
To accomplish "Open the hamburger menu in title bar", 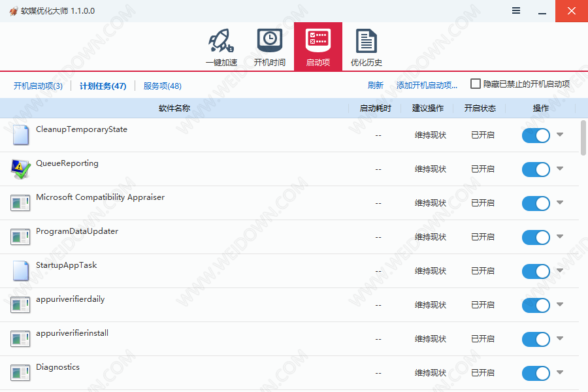I will tap(516, 11).
